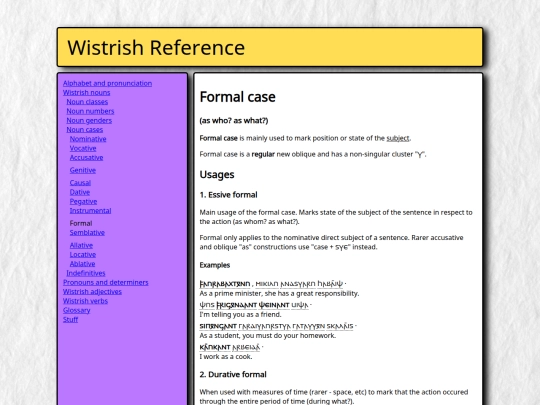Open the Indefinitives page
The height and width of the screenshot is (405, 540).
click(x=86, y=273)
